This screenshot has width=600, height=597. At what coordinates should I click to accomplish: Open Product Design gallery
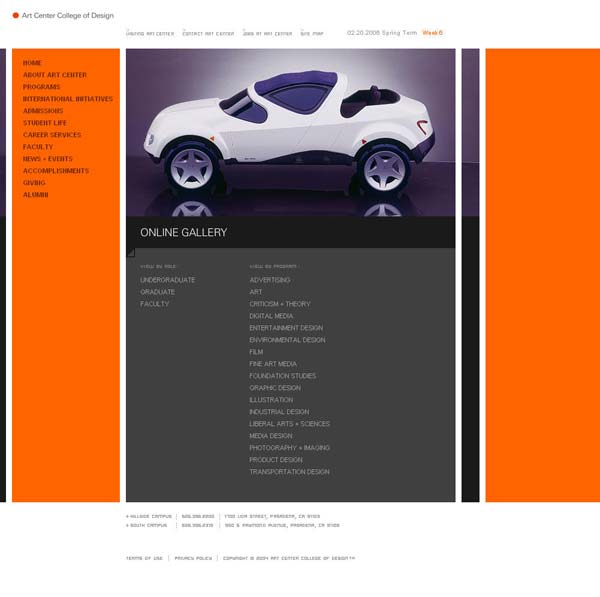(x=276, y=460)
